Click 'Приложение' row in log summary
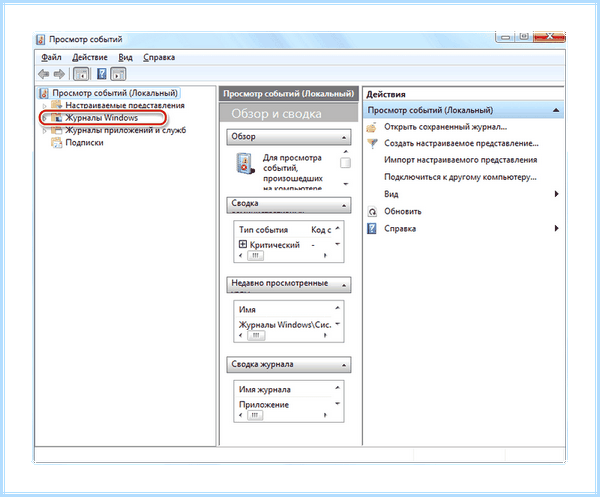600x497 pixels. 264,405
